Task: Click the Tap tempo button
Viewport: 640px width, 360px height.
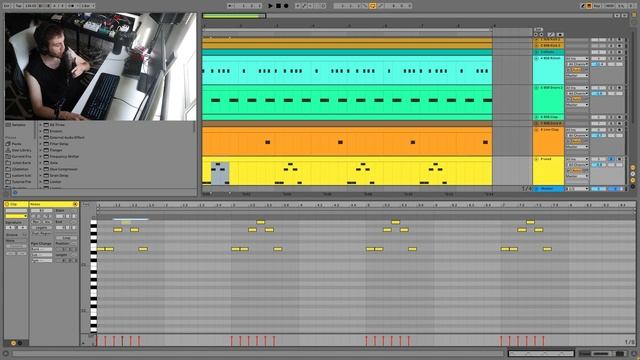Action: click(19, 6)
